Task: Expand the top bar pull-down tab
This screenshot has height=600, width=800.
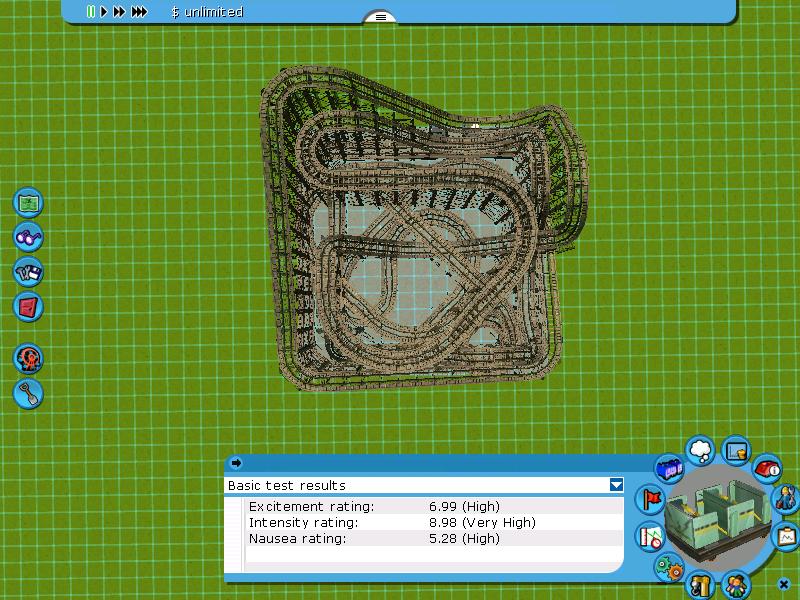Action: click(x=381, y=17)
